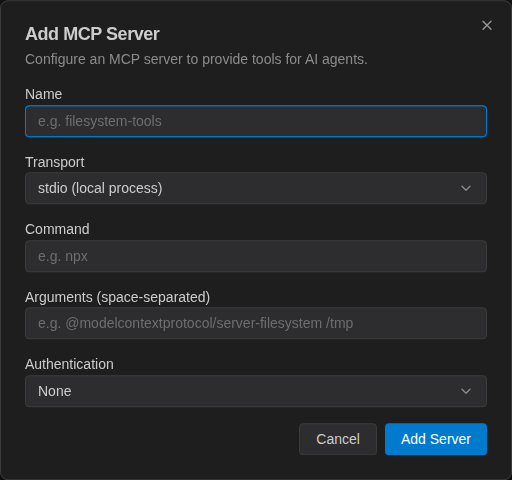Click the Add MCP Server heading
Viewport: 512px width, 480px height.
(92, 34)
